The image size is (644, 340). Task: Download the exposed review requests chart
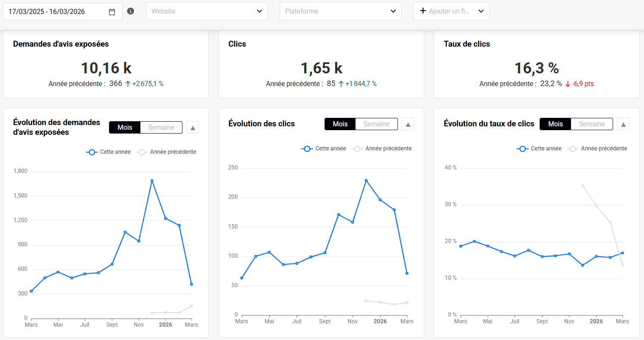[x=193, y=128]
